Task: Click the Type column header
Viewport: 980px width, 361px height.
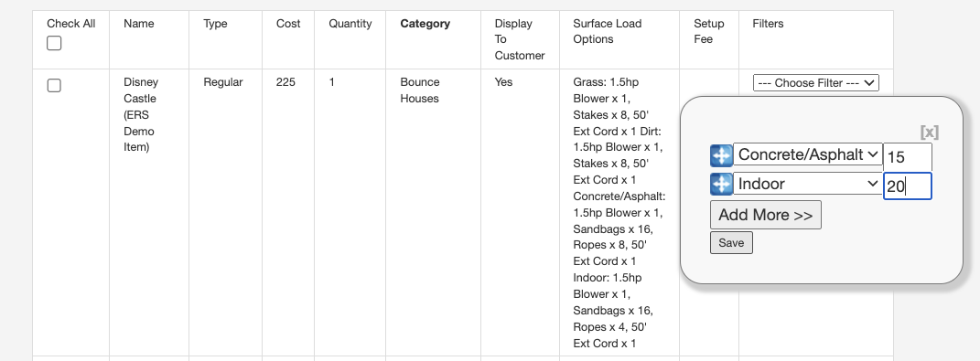Action: click(216, 24)
